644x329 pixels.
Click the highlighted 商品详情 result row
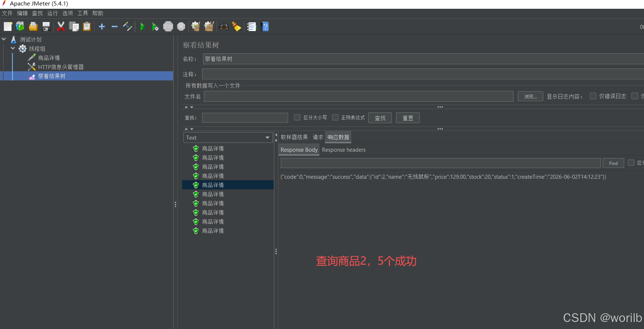pyautogui.click(x=228, y=185)
